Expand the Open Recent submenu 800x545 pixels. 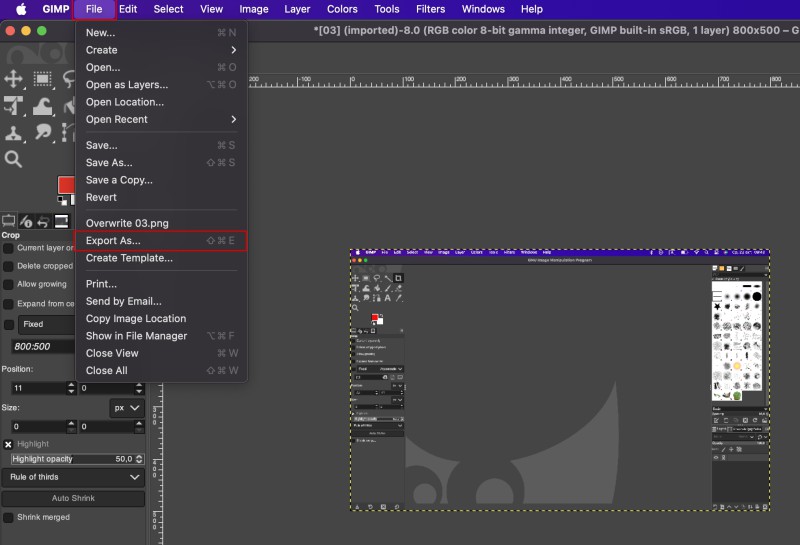point(161,119)
